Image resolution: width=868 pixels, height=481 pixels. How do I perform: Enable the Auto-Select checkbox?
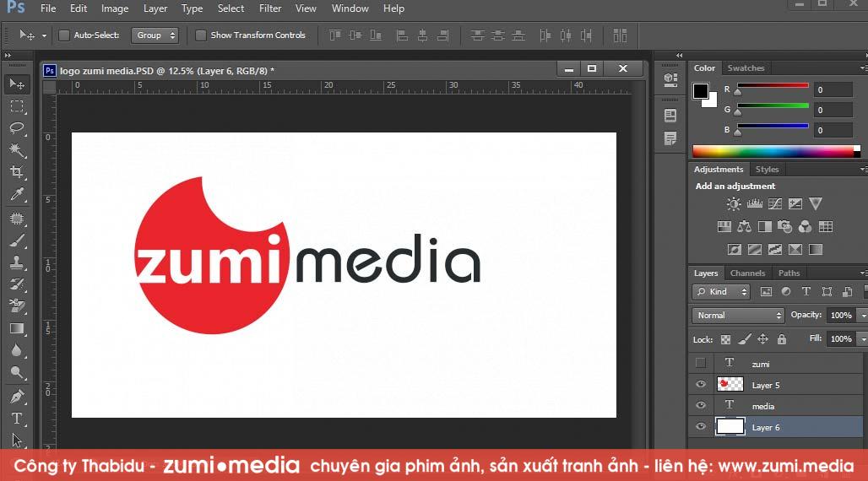tap(64, 35)
